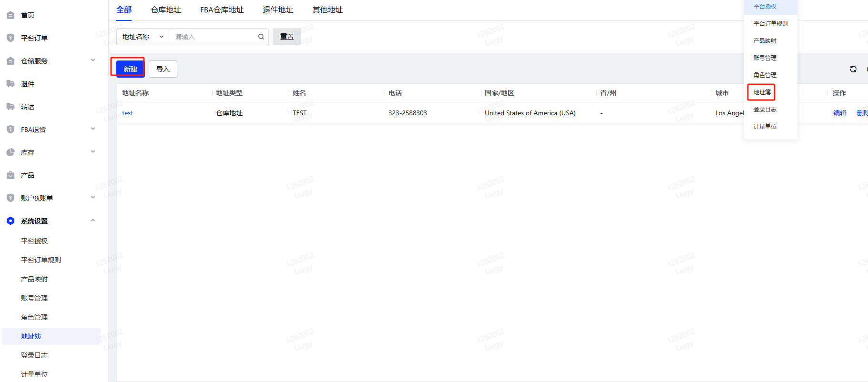Click the 电话 column header
Image resolution: width=868 pixels, height=382 pixels.
pyautogui.click(x=395, y=93)
